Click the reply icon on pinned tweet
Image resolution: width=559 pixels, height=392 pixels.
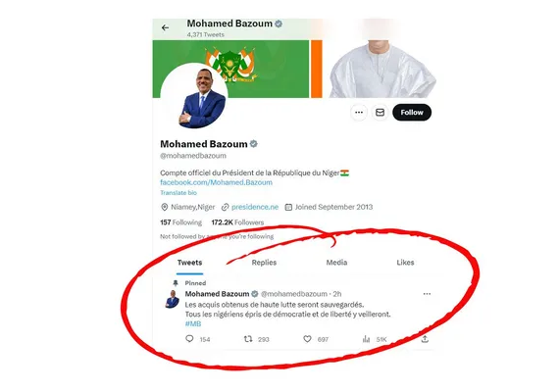(189, 339)
